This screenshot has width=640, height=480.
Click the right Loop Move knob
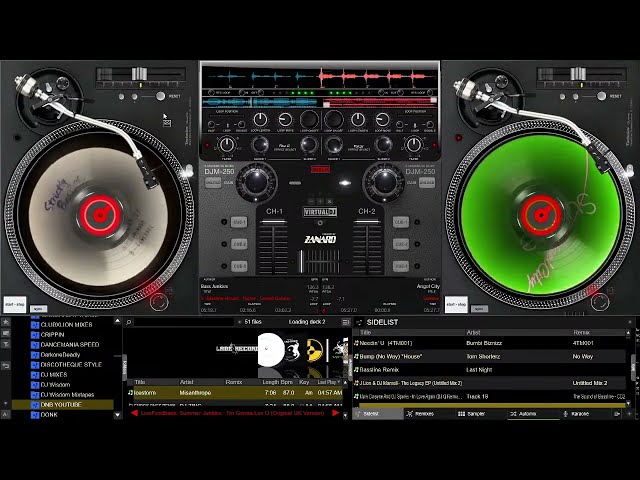click(x=382, y=120)
